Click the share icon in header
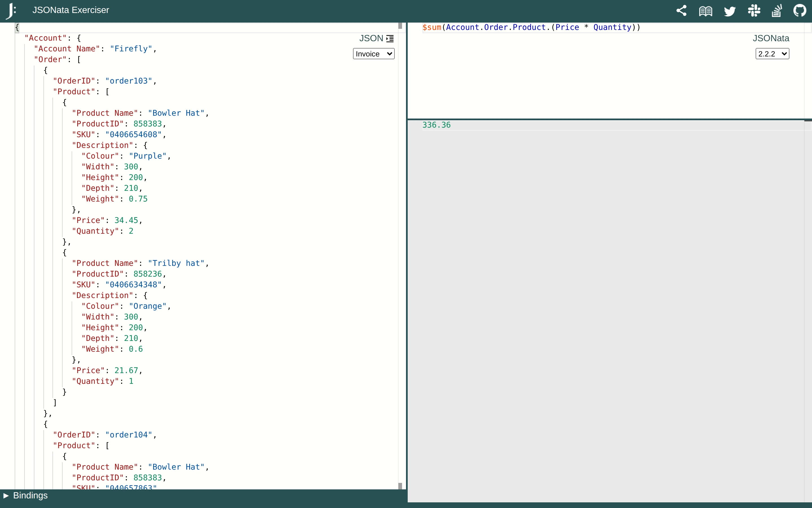The image size is (812, 508). click(x=681, y=11)
